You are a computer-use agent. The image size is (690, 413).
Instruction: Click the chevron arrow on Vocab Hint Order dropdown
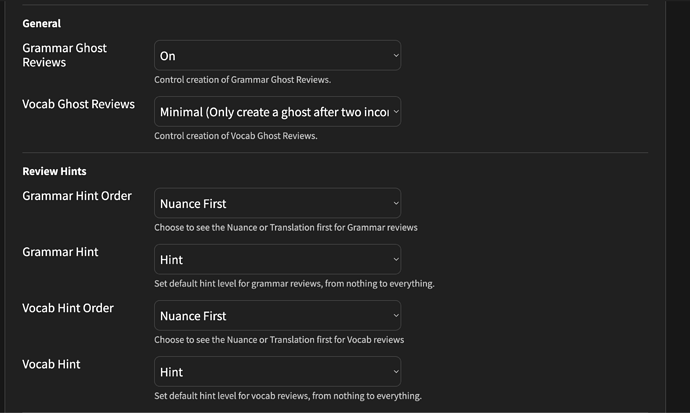click(396, 315)
